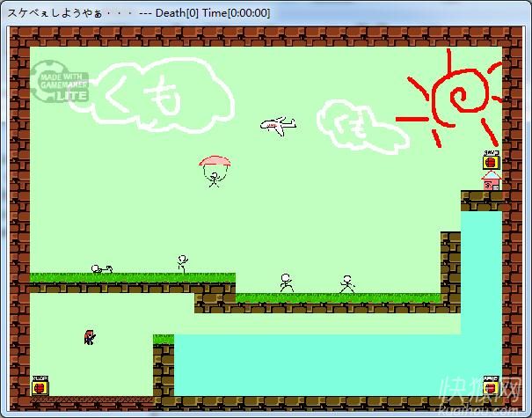Click the right running stick figure
The image size is (532, 418).
347,283
